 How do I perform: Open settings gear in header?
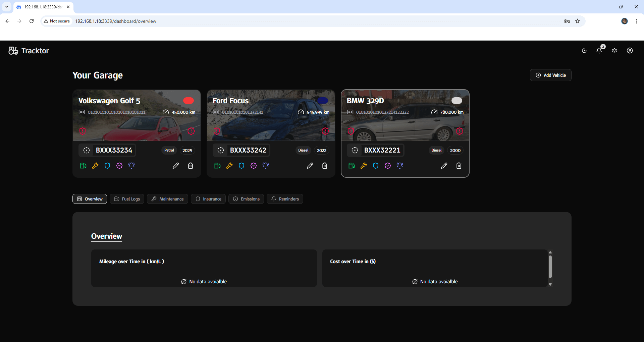pyautogui.click(x=614, y=51)
